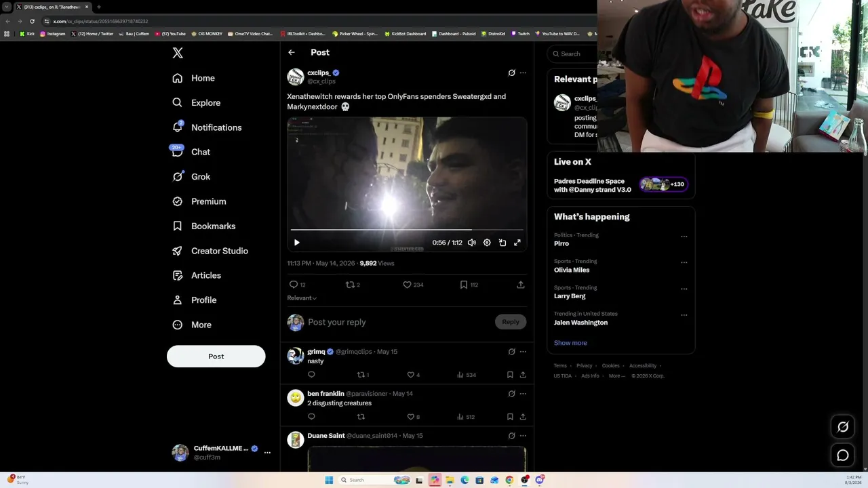Image resolution: width=868 pixels, height=488 pixels.
Task: Open more options on grimq's reply
Action: (x=523, y=352)
